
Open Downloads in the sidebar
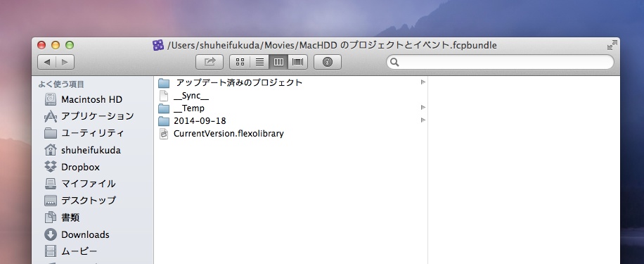click(85, 234)
